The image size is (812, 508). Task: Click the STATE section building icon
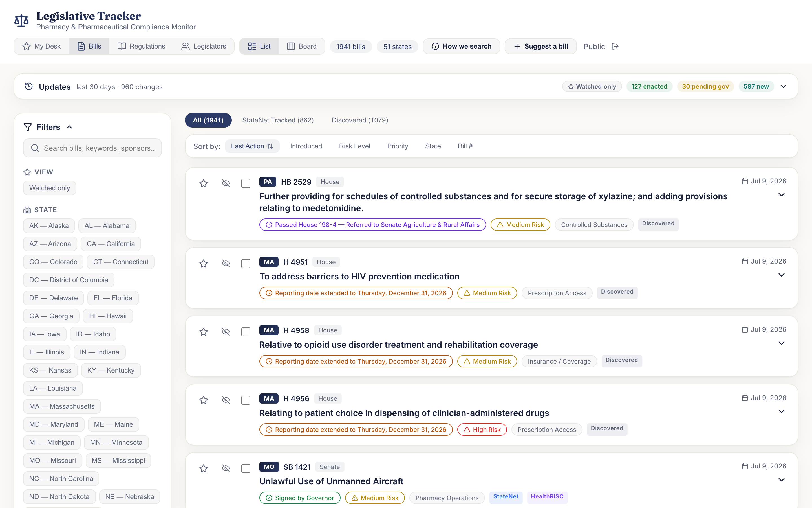[x=27, y=210]
